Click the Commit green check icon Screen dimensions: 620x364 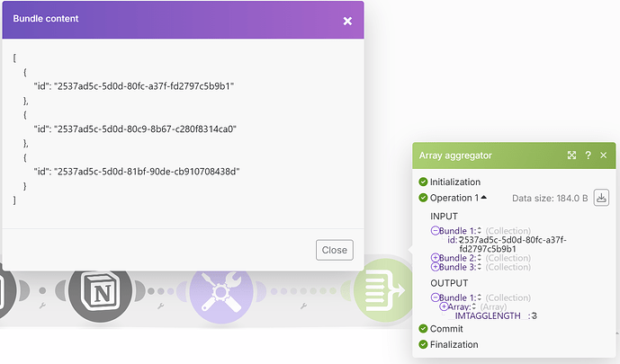[423, 328]
